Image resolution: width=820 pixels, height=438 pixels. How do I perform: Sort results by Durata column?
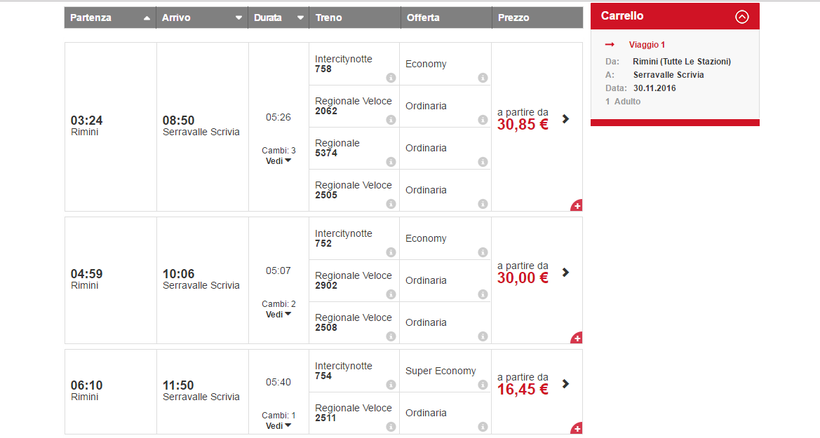[x=278, y=18]
